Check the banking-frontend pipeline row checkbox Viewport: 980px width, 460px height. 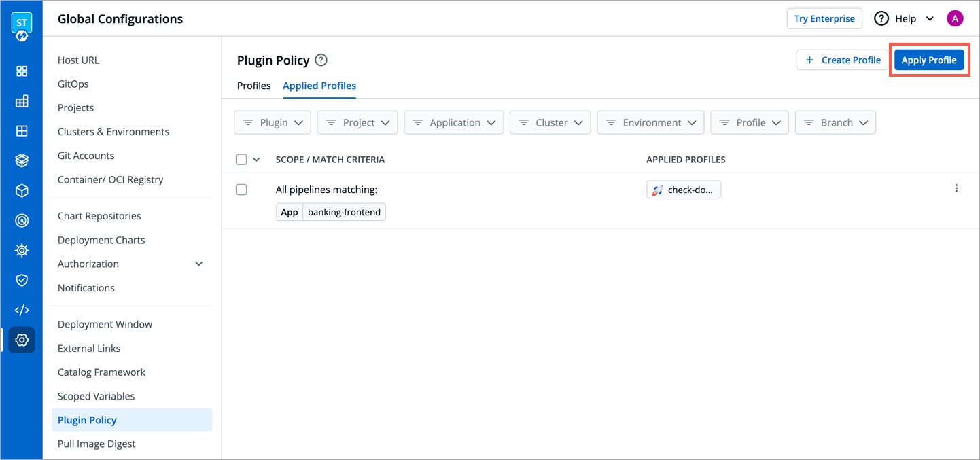241,189
